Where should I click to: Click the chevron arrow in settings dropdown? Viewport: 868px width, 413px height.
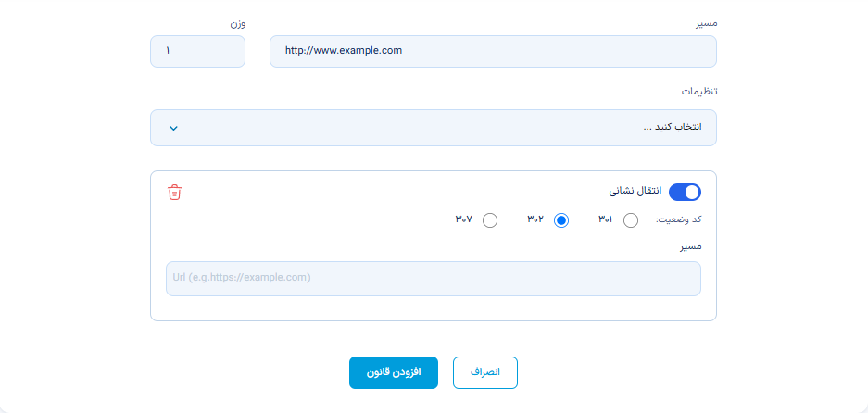tap(173, 129)
